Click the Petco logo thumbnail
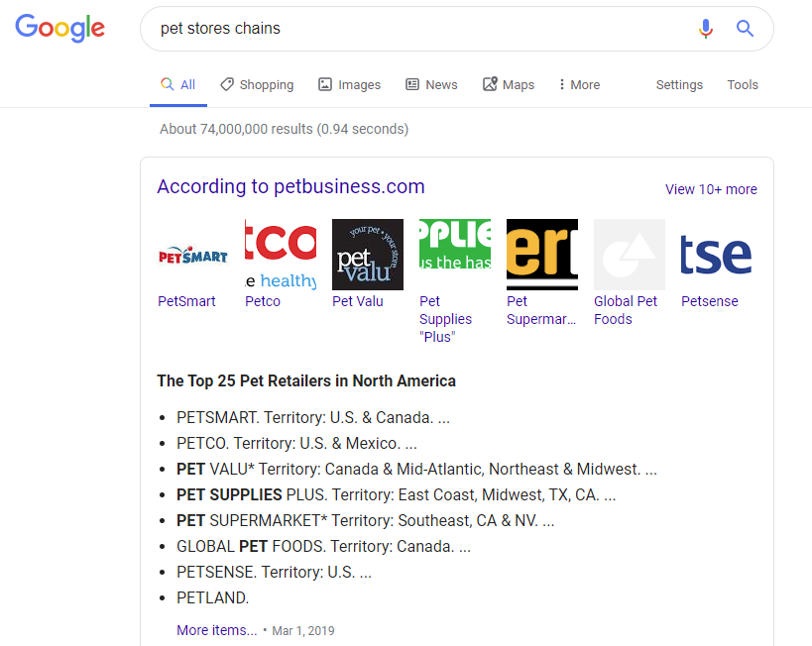This screenshot has height=646, width=812. coord(281,255)
